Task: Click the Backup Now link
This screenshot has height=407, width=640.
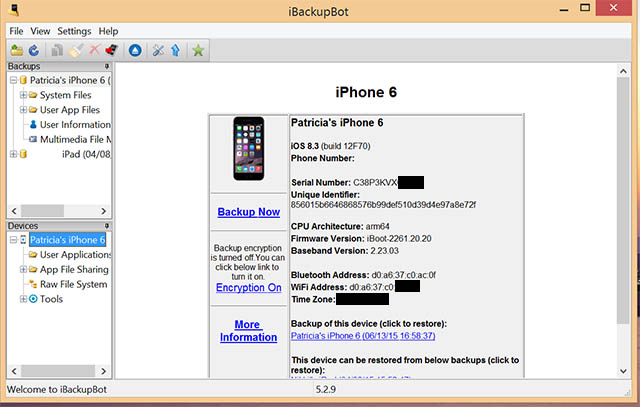Action: click(x=248, y=212)
